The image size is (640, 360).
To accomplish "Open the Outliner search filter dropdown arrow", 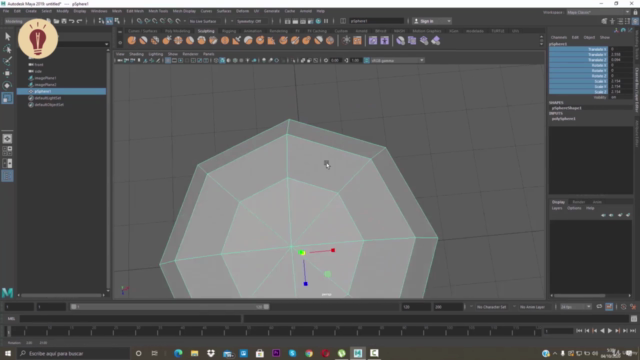I will (107, 44).
